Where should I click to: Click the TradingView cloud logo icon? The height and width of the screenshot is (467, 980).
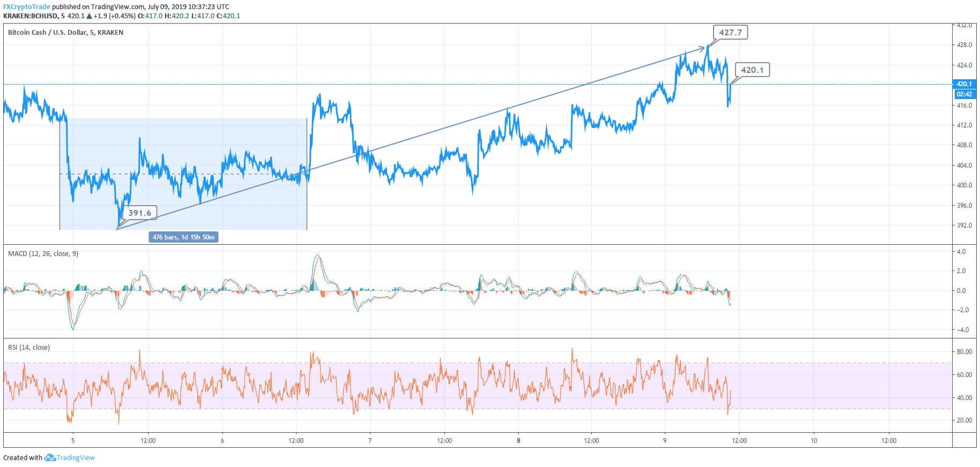(x=50, y=458)
